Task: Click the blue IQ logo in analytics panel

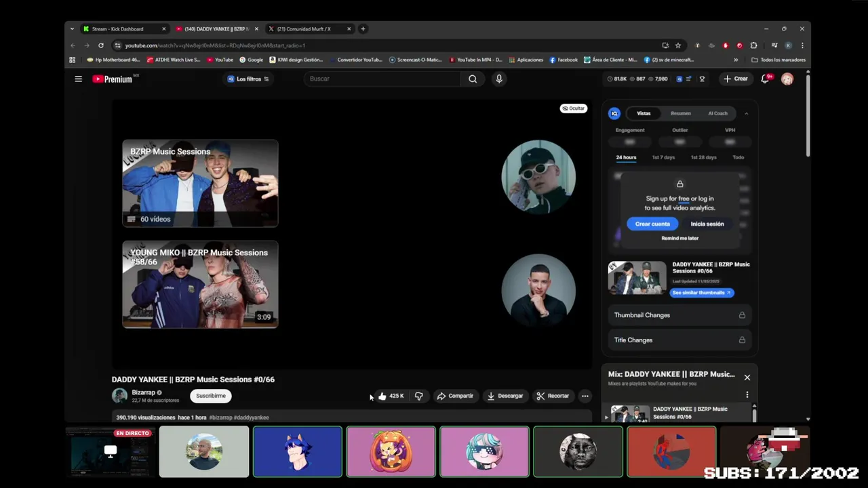Action: pyautogui.click(x=614, y=113)
